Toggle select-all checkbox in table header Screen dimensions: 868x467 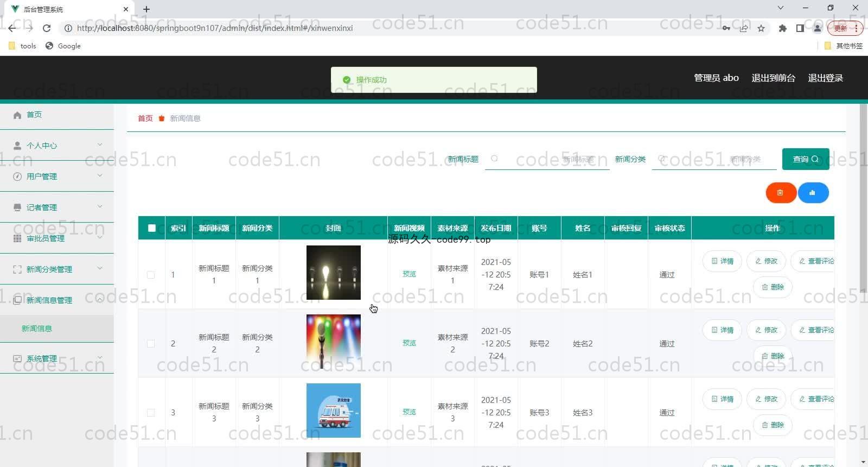(152, 228)
